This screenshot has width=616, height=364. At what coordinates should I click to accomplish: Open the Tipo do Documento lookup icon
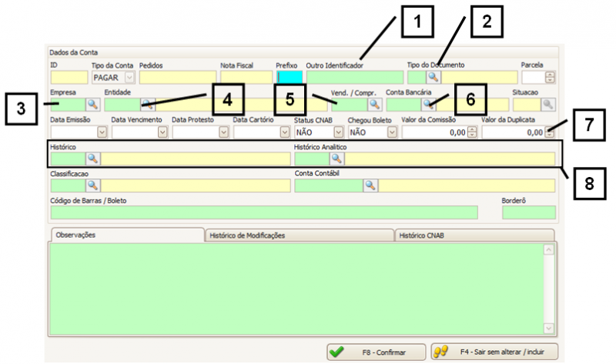tap(433, 77)
